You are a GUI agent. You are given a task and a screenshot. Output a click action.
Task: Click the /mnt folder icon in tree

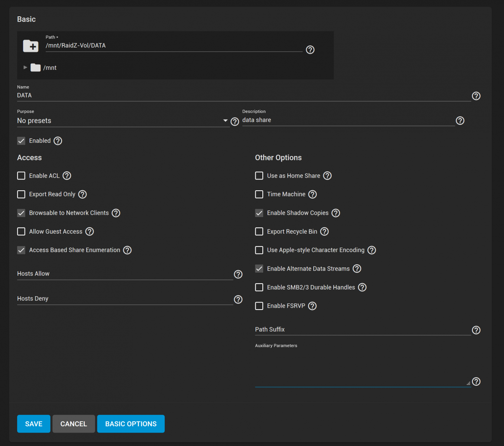tap(36, 68)
